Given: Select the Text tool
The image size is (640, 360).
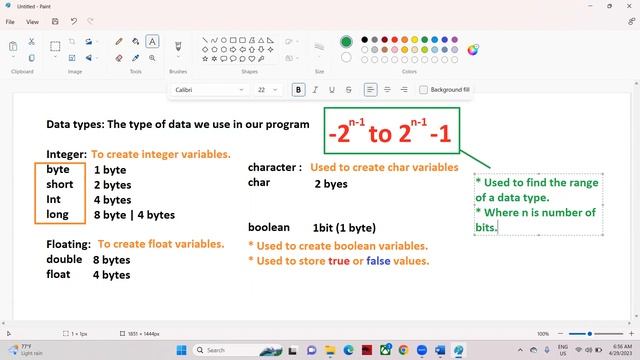Looking at the screenshot, I should point(152,42).
